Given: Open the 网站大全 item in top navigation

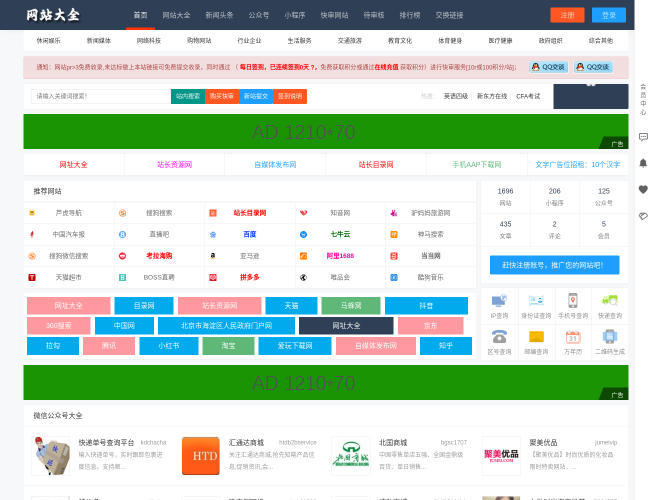Looking at the screenshot, I should click(176, 15).
